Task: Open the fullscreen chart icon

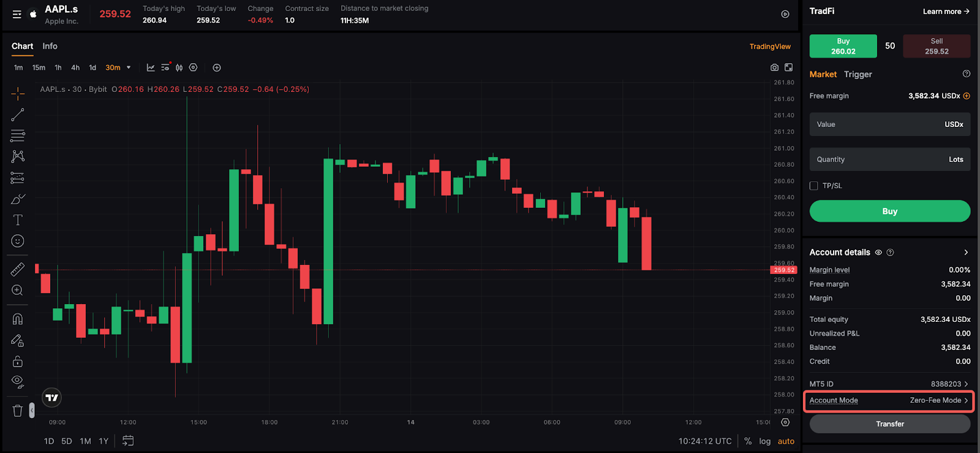Action: pyautogui.click(x=789, y=67)
